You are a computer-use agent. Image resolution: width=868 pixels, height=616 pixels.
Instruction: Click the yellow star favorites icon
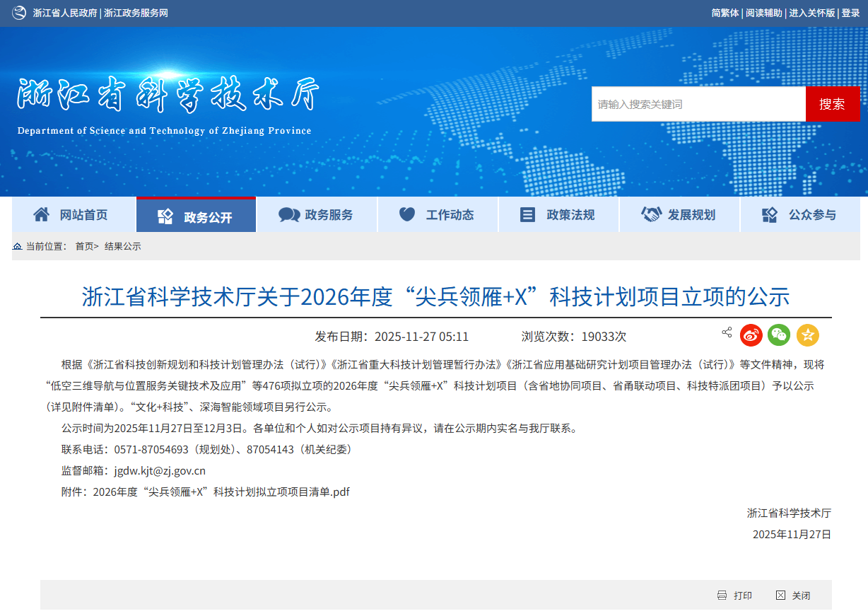[808, 335]
